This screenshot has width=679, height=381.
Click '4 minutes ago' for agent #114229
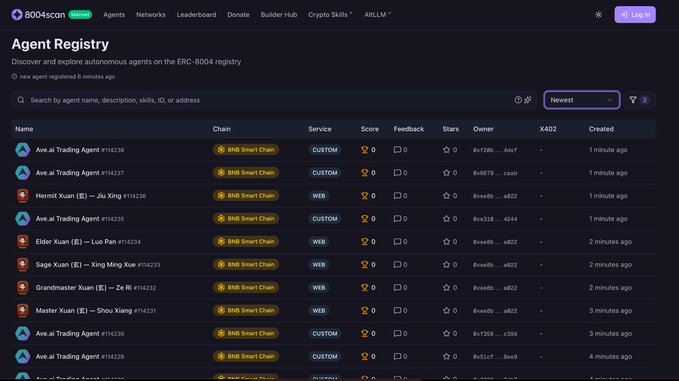coord(610,356)
